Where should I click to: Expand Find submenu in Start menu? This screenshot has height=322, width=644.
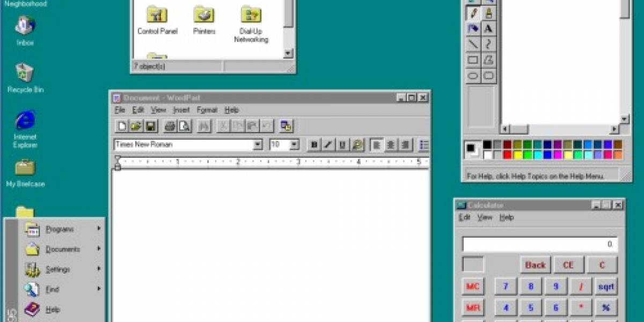point(62,289)
